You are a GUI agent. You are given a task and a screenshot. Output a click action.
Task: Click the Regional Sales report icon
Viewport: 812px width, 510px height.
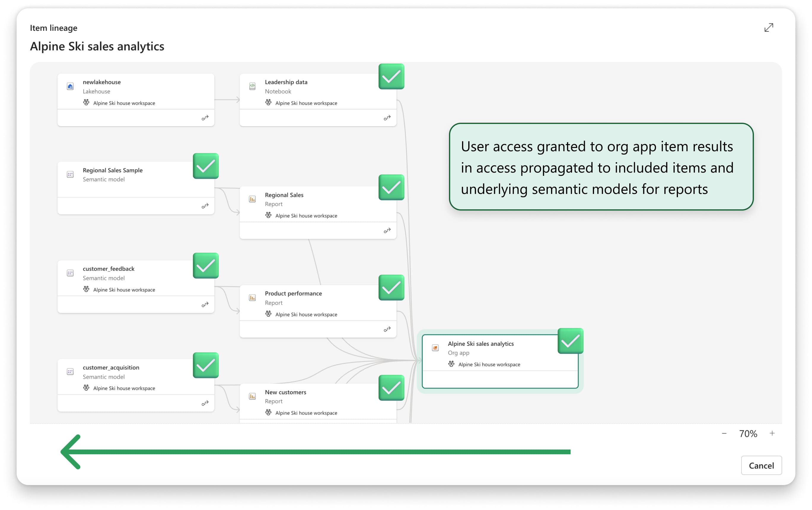252,199
